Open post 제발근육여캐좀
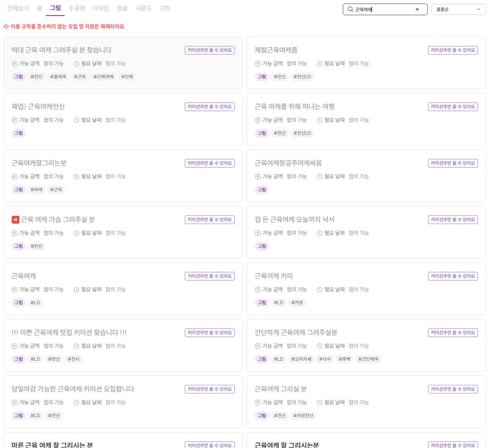This screenshot has width=488, height=448. coord(276,50)
